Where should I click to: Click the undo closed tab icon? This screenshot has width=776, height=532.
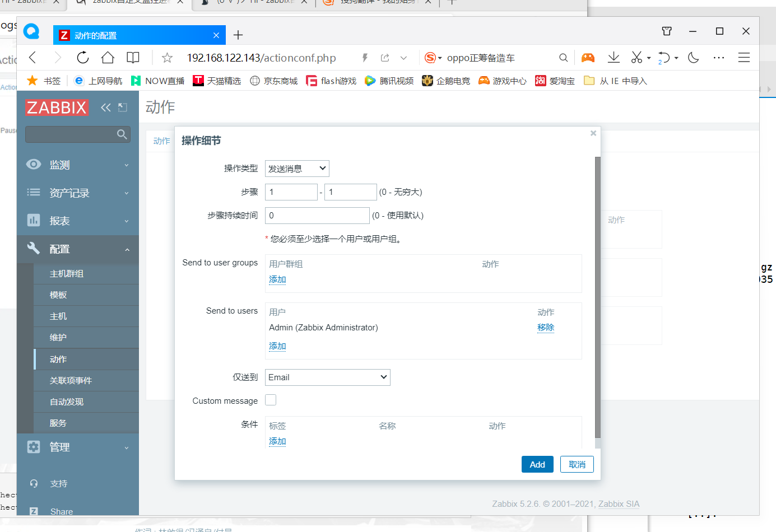(664, 58)
